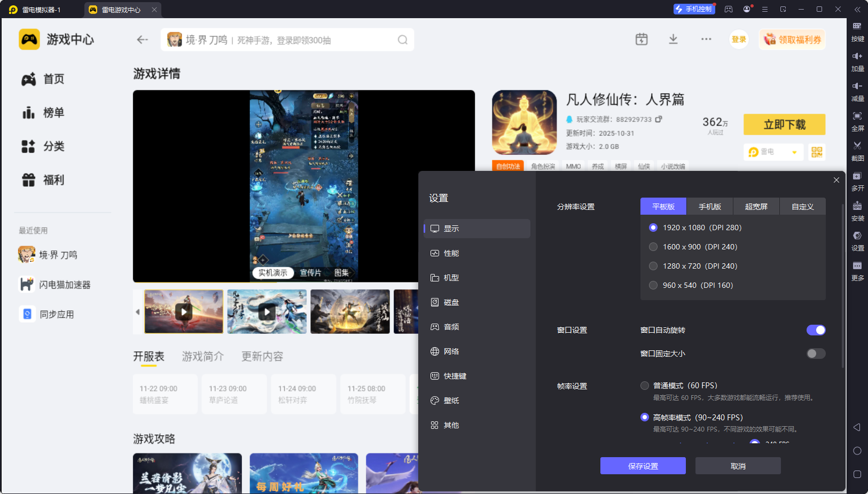Click the 手机控制 phone control button
Screen dimensions: 868x494
click(x=695, y=9)
